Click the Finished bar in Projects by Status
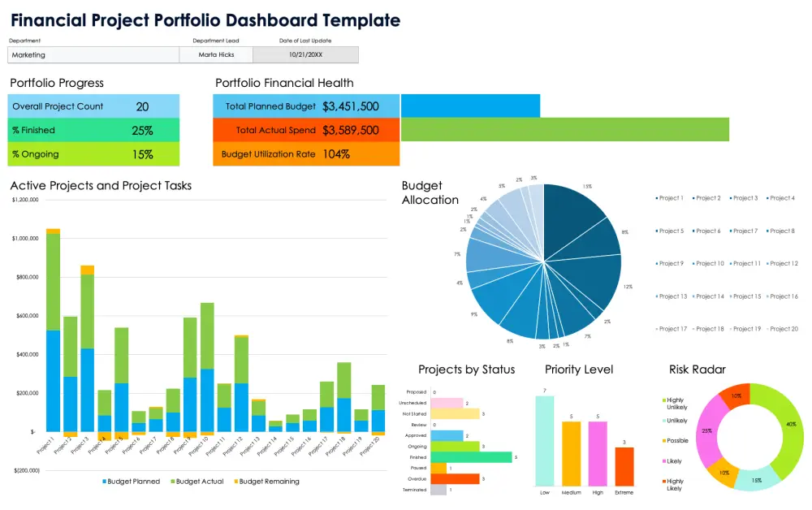 pos(471,456)
